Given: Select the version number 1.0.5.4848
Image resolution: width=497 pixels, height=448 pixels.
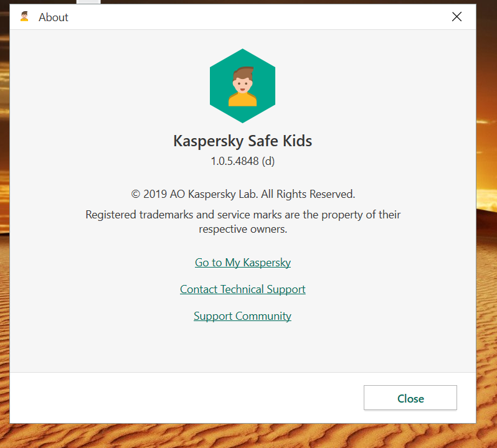Looking at the screenshot, I should (x=234, y=161).
